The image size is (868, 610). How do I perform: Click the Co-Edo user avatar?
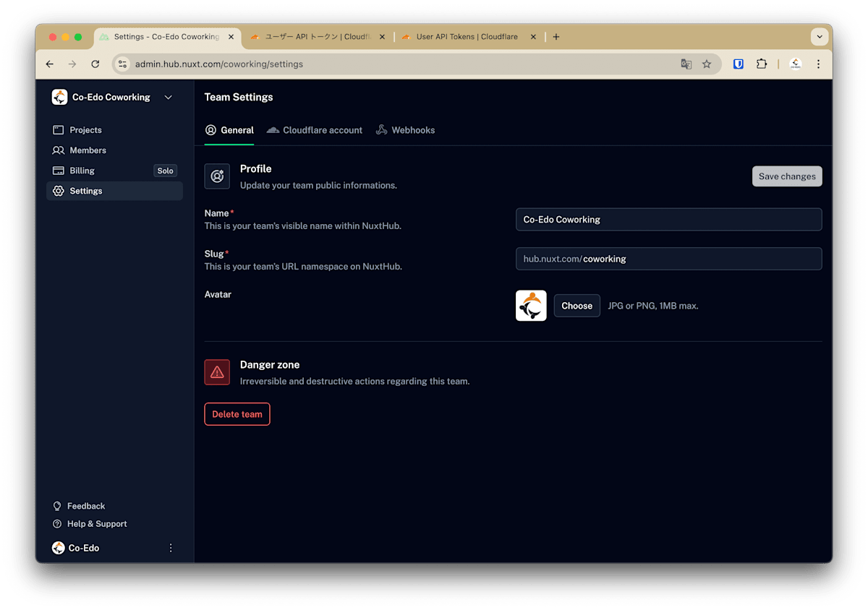tap(59, 548)
